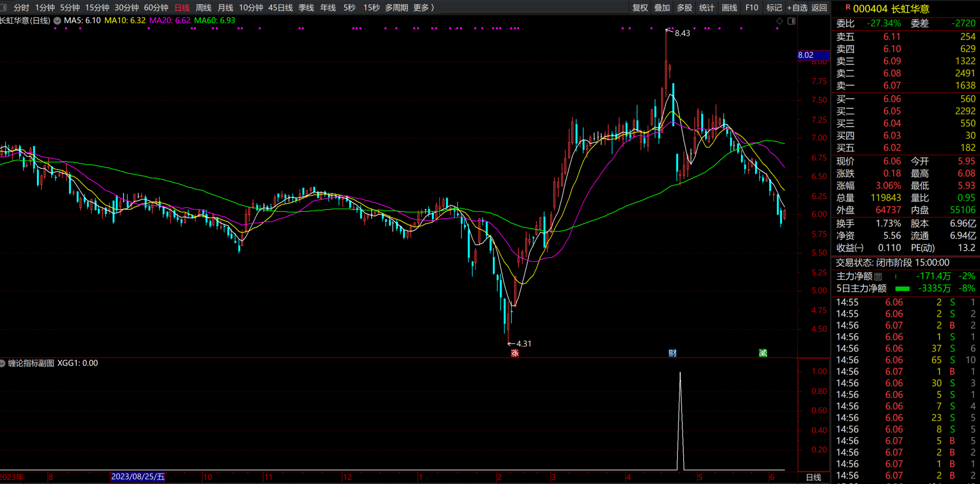Image resolution: width=980 pixels, height=484 pixels.
Task: Click the 换手 1.73% value
Action: tap(888, 224)
